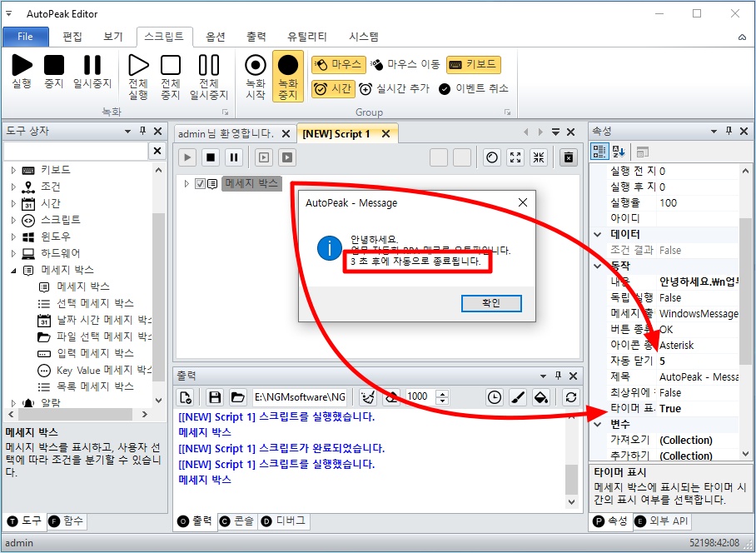Click the delete trash icon in script toolbar
This screenshot has width=756, height=553.
(x=569, y=157)
